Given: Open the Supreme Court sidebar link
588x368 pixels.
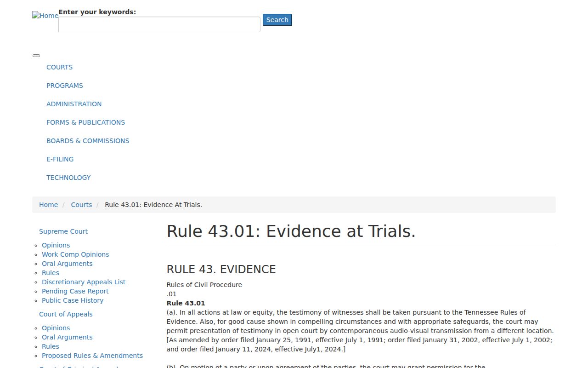Looking at the screenshot, I should [63, 231].
